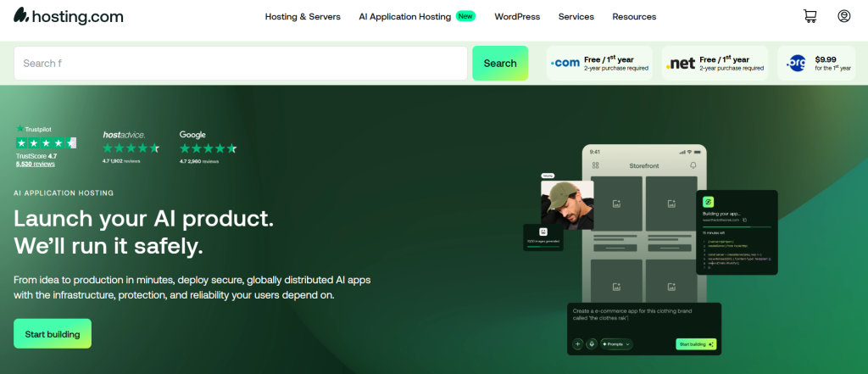Open the shopping cart
The height and width of the screenshot is (374, 868).
click(x=810, y=16)
